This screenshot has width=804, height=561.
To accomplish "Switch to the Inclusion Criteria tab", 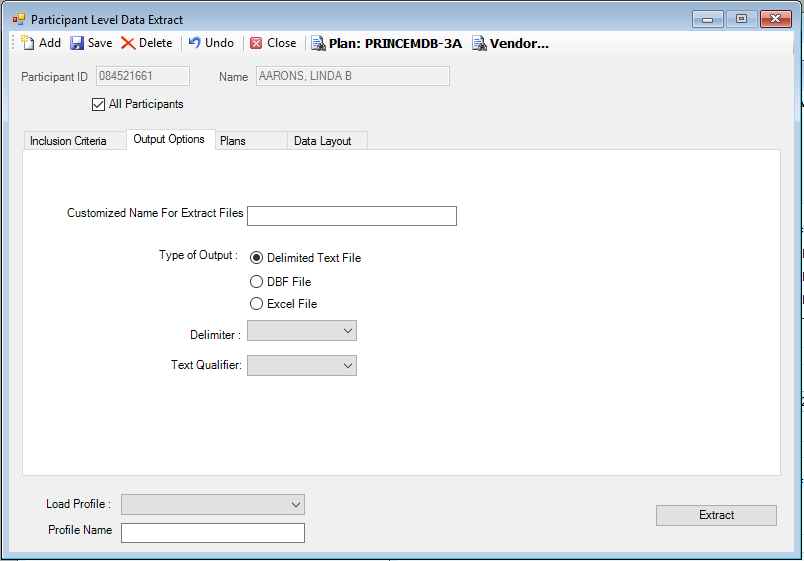I will pos(68,141).
